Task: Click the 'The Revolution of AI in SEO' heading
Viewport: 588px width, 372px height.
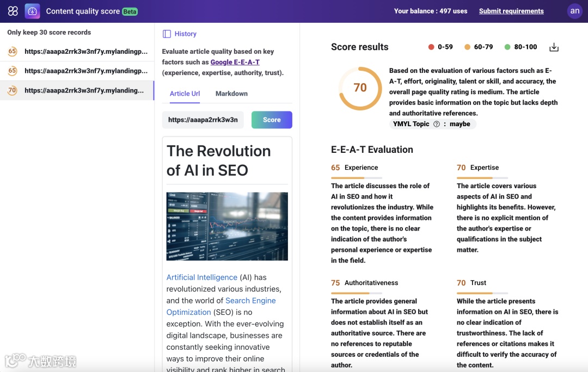Action: tap(219, 160)
